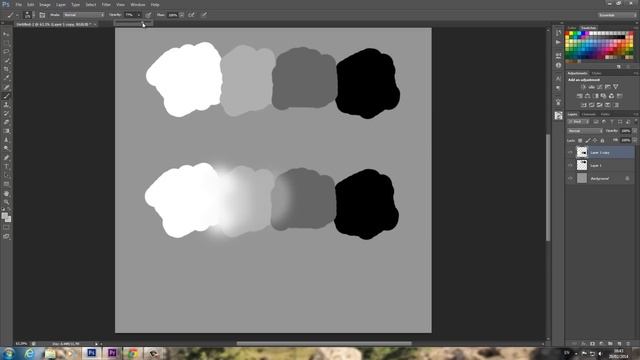Select the Lasso tool

coord(6,52)
